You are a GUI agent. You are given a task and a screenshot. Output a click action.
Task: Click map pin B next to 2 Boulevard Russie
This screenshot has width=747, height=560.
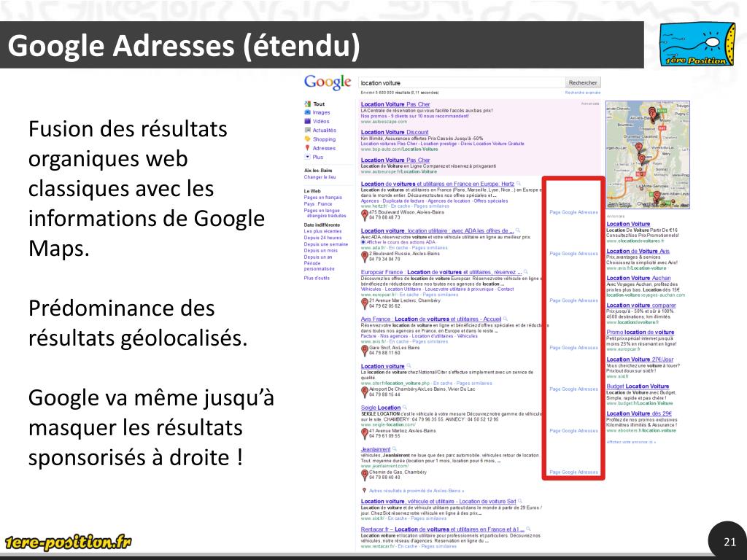coord(365,256)
